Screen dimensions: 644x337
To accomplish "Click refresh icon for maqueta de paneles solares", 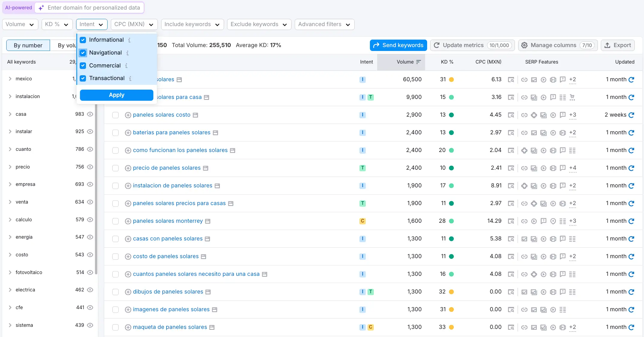I will point(631,327).
